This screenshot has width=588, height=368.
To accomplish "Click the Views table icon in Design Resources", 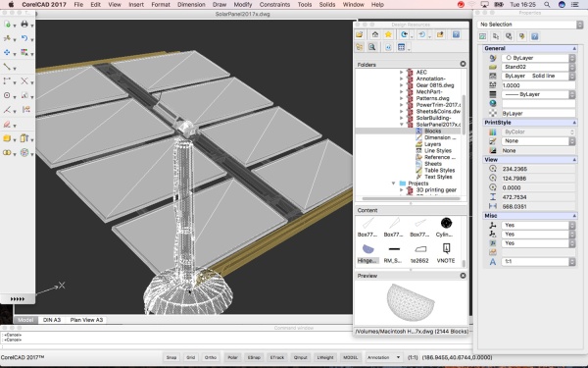I will 401,47.
